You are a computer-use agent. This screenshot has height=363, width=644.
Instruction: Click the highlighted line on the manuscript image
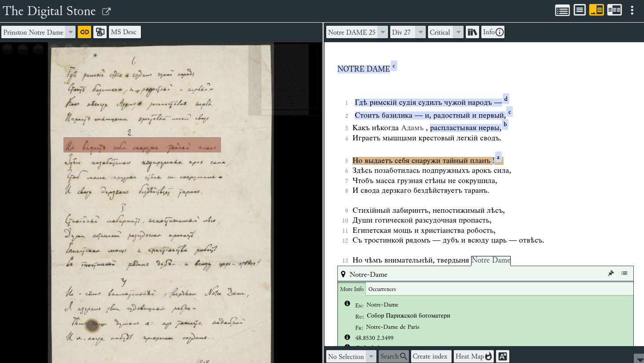tap(142, 145)
